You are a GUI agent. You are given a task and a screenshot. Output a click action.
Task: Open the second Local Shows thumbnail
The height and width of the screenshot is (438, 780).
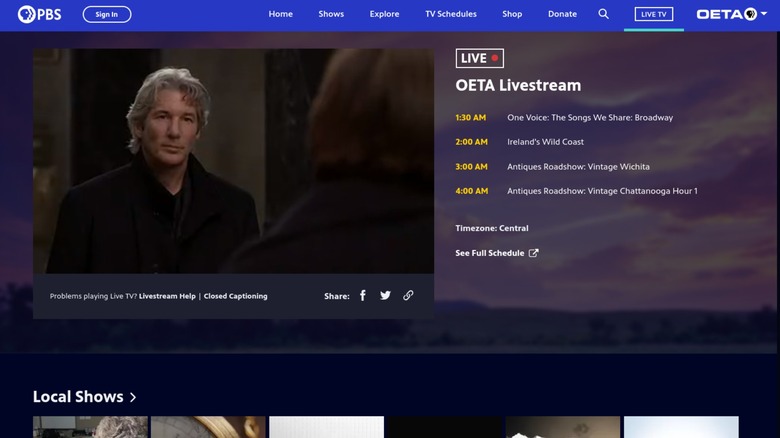tap(208, 427)
